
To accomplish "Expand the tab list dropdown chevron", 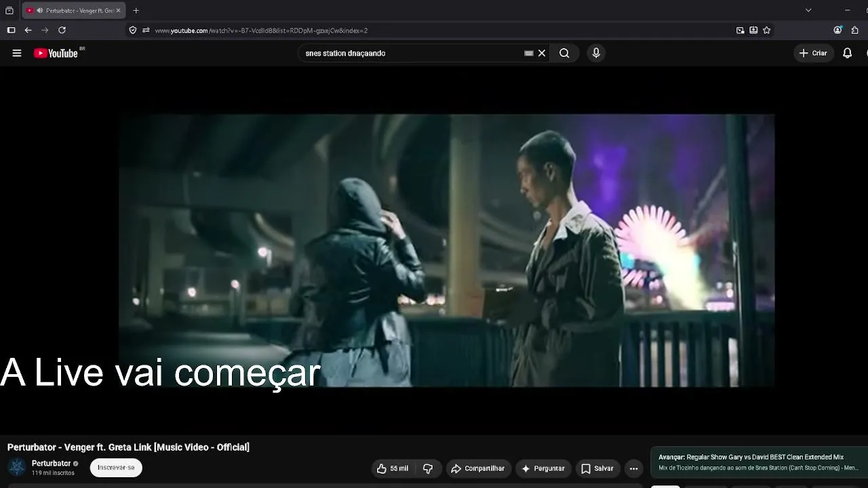I will click(808, 10).
